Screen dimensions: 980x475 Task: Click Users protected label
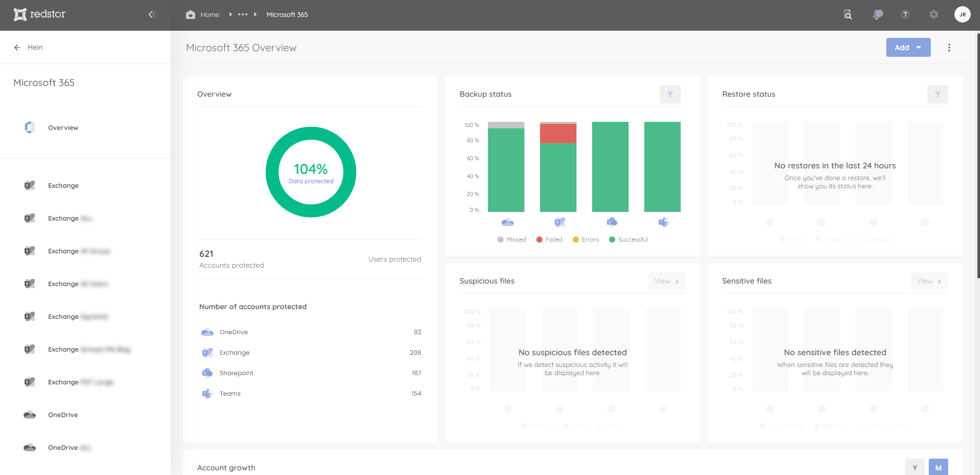click(394, 259)
